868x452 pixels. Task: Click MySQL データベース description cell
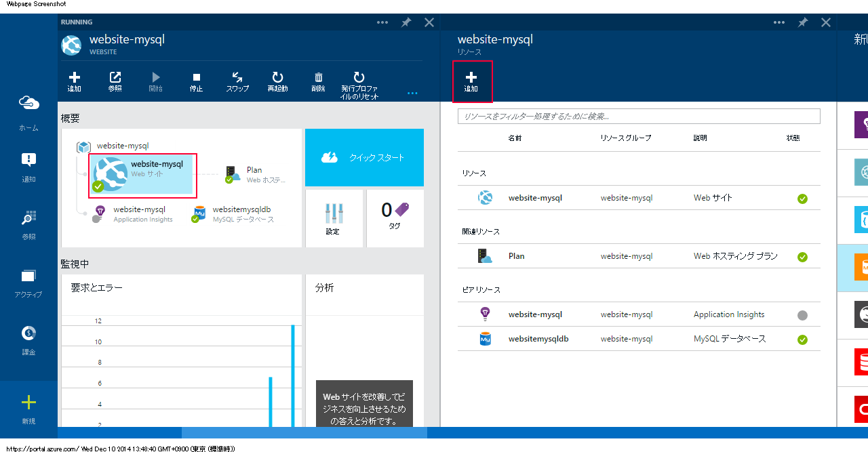tap(730, 339)
